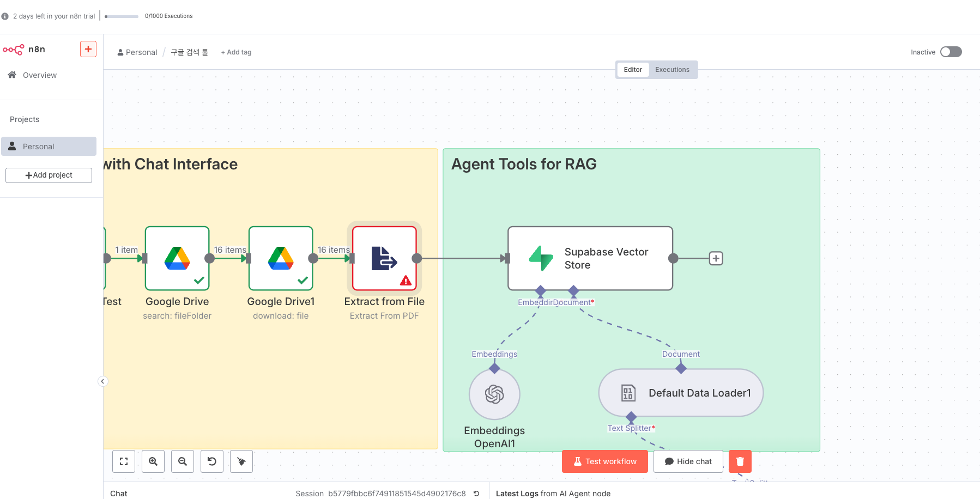This screenshot has height=499, width=980.
Task: Click the red warning icon on Extract from File
Action: (406, 281)
